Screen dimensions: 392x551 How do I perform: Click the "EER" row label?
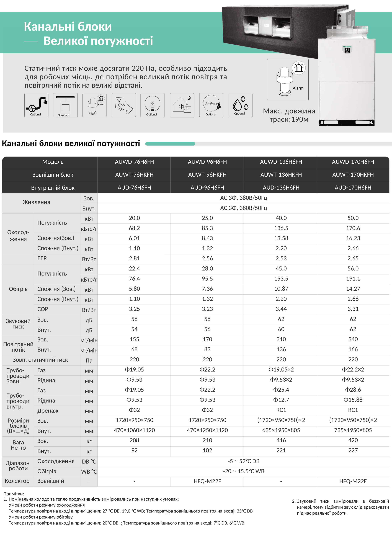click(x=42, y=259)
